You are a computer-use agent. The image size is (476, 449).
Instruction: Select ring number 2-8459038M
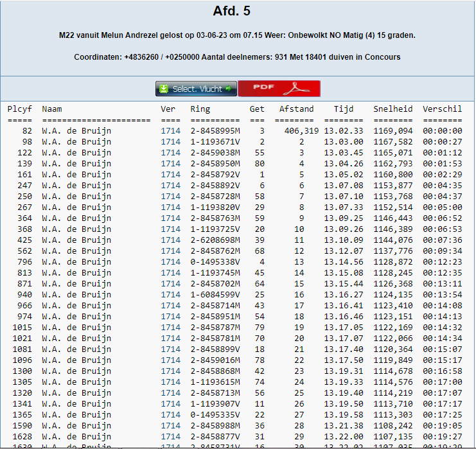[215, 153]
